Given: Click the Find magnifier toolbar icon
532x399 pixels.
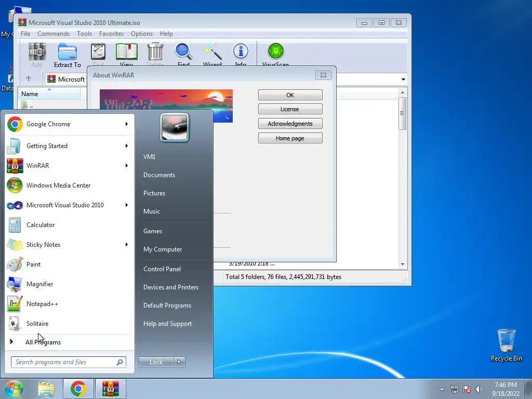Looking at the screenshot, I should pos(183,54).
